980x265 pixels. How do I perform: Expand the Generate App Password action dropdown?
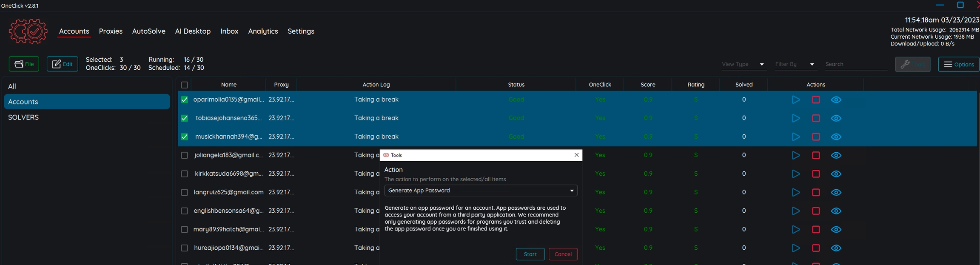click(x=481, y=191)
